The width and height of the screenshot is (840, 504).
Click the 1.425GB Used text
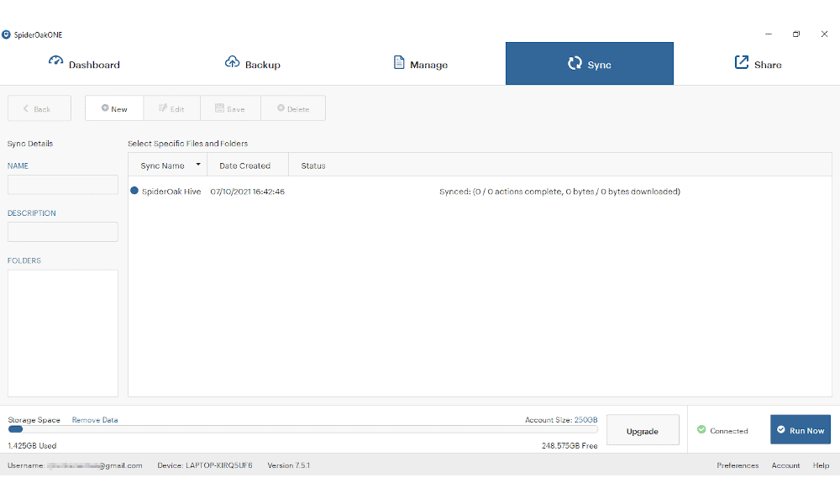click(32, 445)
